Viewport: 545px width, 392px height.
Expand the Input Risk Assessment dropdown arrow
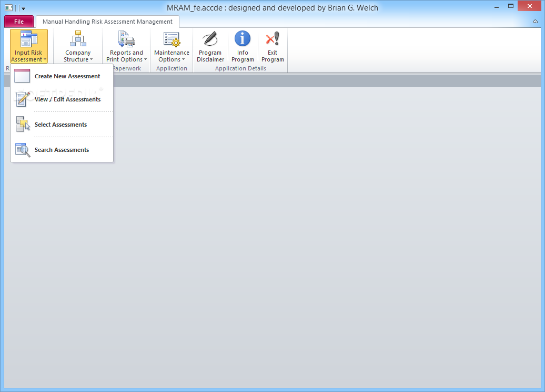coord(45,60)
